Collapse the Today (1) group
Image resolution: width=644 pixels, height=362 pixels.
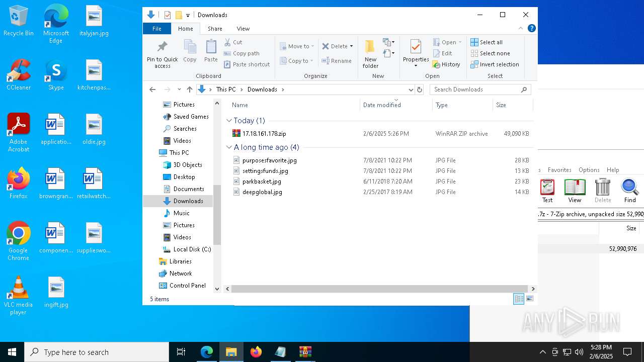pyautogui.click(x=229, y=121)
